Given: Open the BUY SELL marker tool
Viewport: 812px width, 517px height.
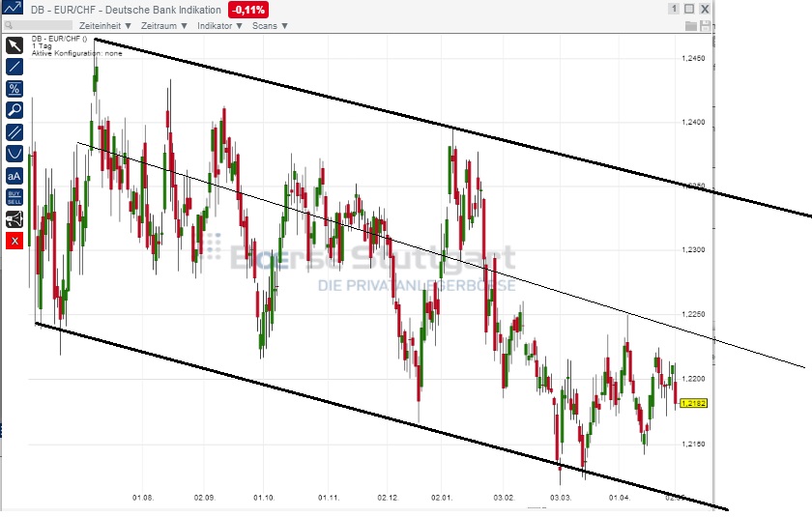Looking at the screenshot, I should tap(14, 198).
